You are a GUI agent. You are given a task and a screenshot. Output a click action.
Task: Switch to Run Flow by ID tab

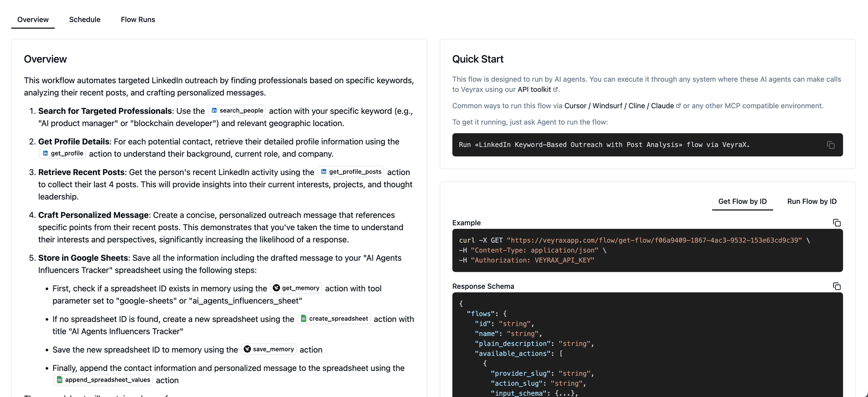(x=811, y=202)
